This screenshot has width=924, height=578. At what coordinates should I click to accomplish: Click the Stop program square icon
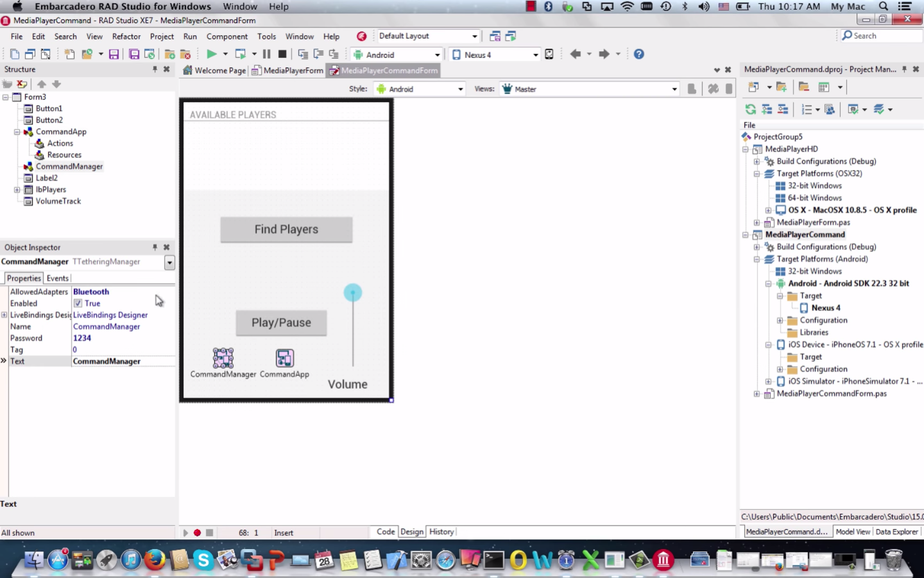pyautogui.click(x=282, y=55)
